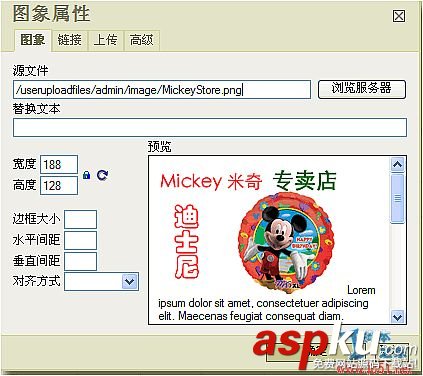Open the 上传 tab
Image resolution: width=423 pixels, height=376 pixels.
(x=105, y=40)
